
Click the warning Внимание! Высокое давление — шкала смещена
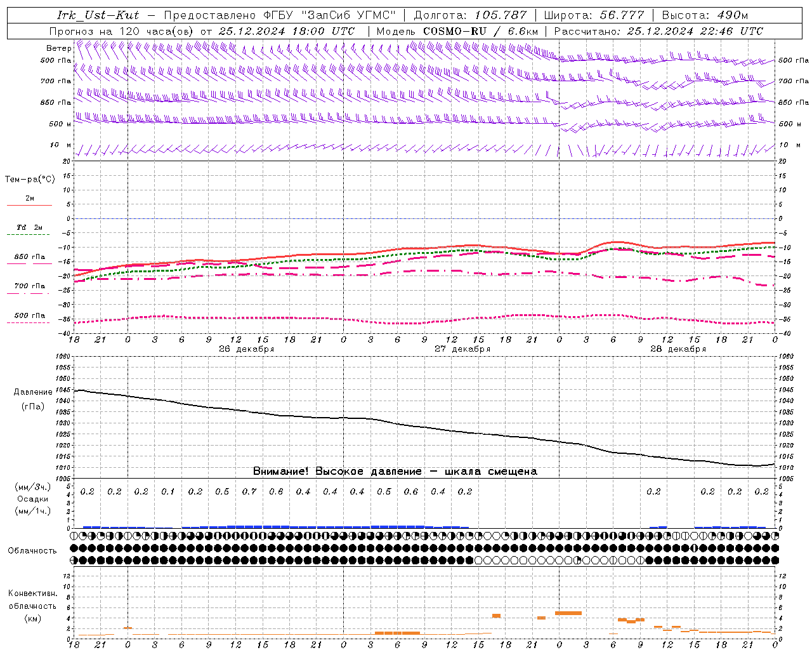[395, 472]
